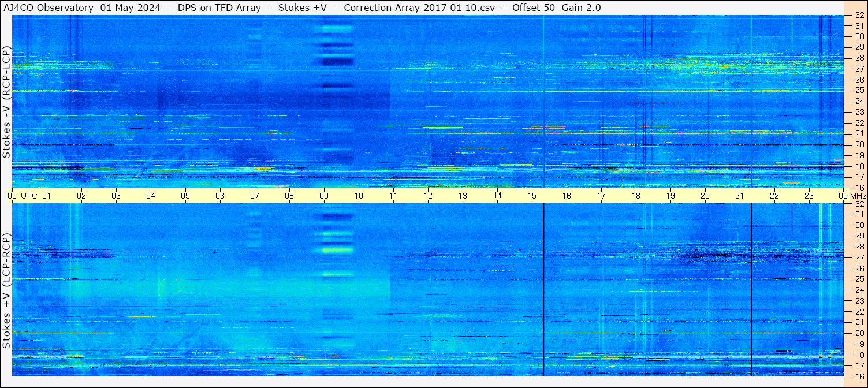Click the 08 hour tick label
This screenshot has height=388, width=868.
[289, 196]
